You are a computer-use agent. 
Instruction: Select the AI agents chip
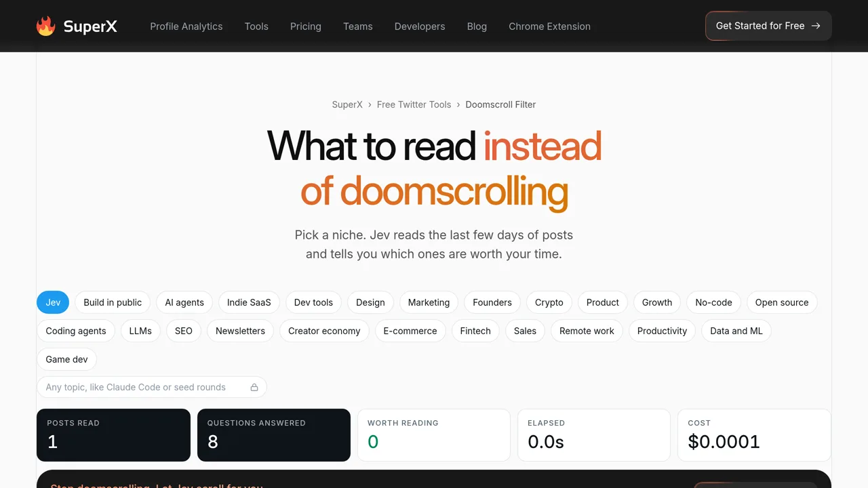tap(184, 302)
